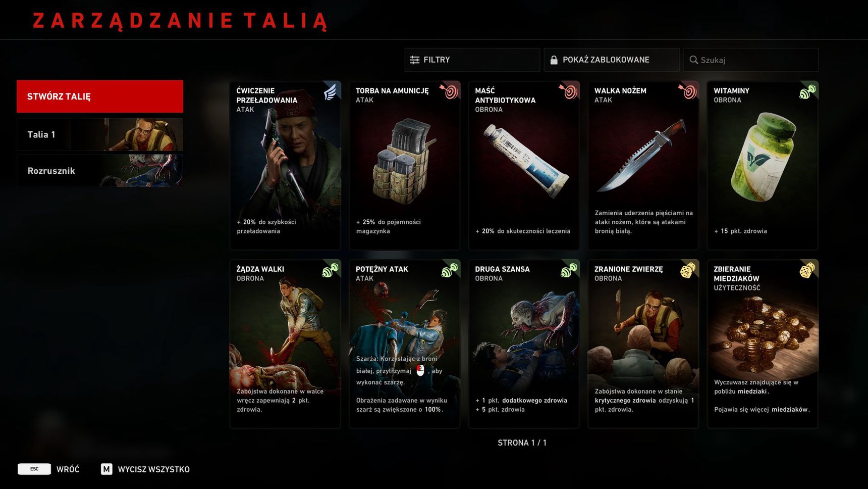Select the Potężny Atak card
Image resolution: width=868 pixels, height=489 pixels.
click(x=405, y=344)
